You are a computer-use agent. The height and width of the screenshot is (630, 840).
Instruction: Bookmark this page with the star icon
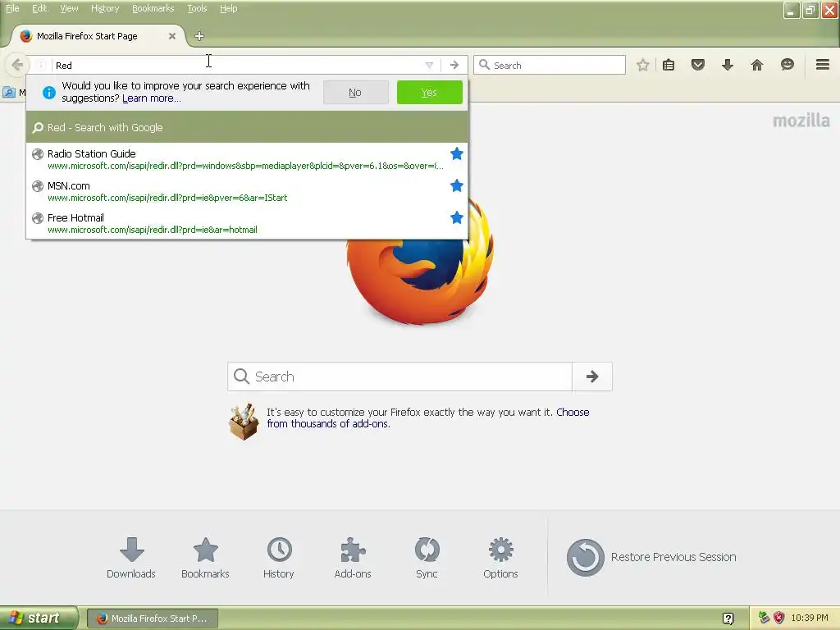click(643, 66)
